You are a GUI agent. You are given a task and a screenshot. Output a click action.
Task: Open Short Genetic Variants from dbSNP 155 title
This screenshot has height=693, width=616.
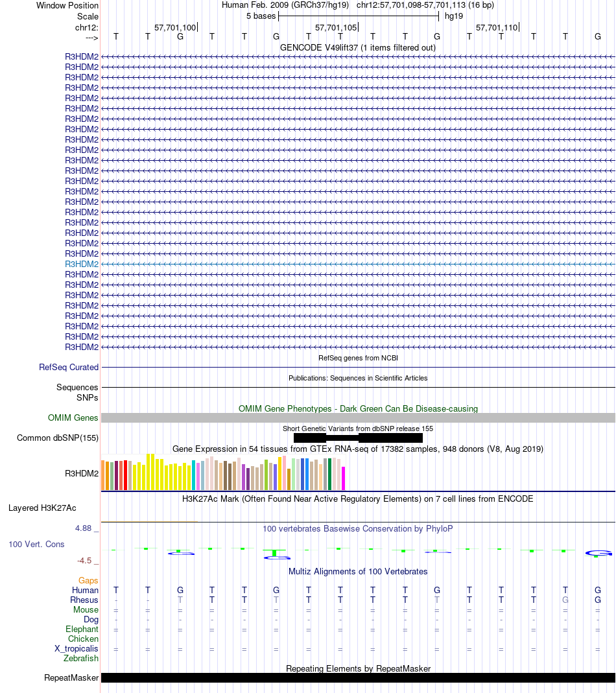click(358, 429)
